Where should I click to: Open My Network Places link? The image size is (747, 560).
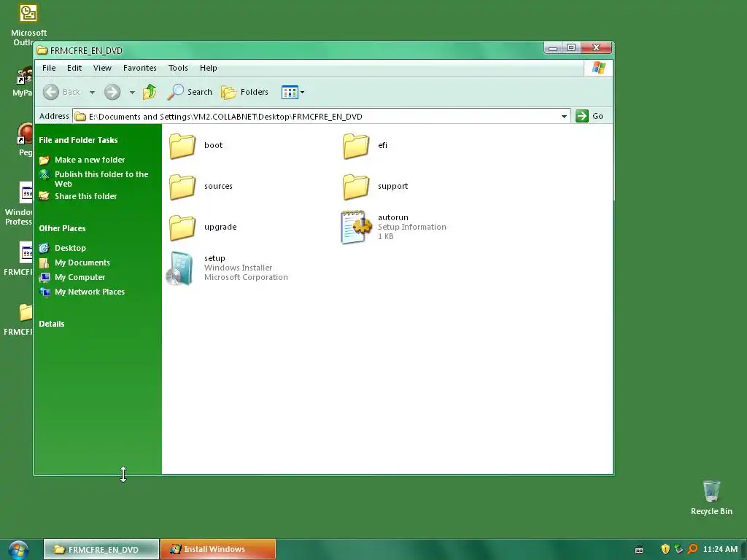point(90,292)
